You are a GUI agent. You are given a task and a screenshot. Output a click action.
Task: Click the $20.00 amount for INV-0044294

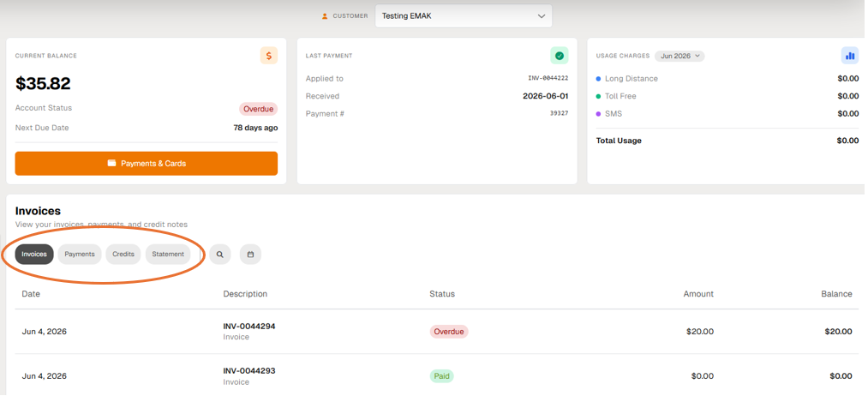point(700,331)
